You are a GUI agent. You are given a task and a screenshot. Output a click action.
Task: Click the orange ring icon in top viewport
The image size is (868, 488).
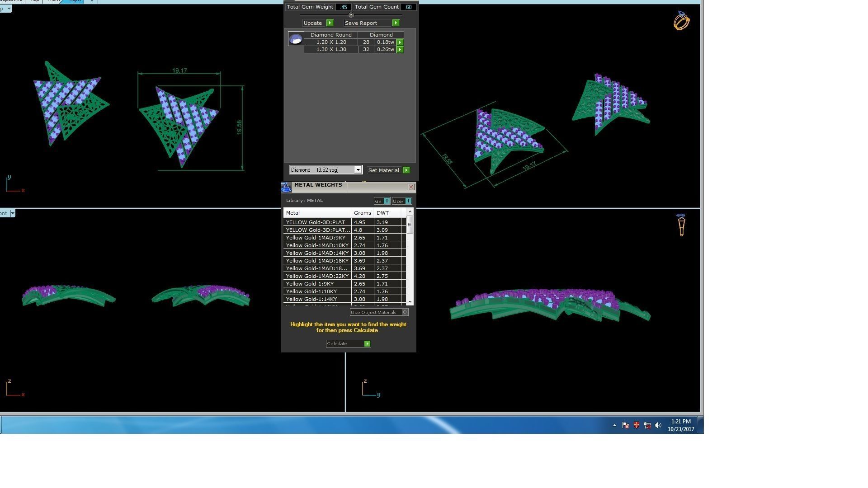pyautogui.click(x=681, y=21)
